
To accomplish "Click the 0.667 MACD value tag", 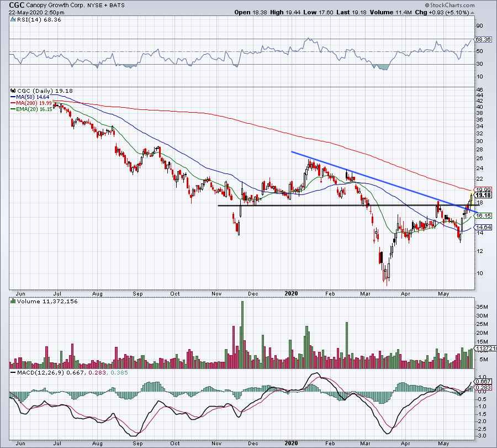I will pyautogui.click(x=483, y=381).
